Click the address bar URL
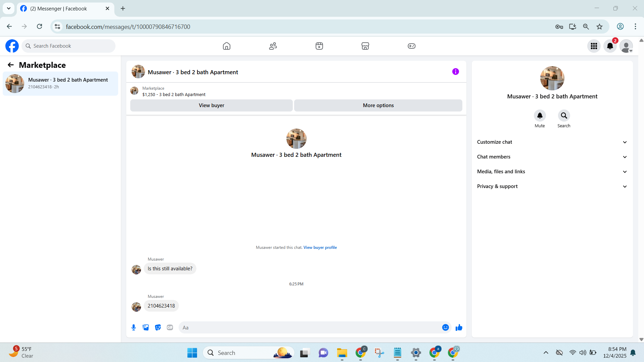This screenshot has height=362, width=644. coord(128,27)
